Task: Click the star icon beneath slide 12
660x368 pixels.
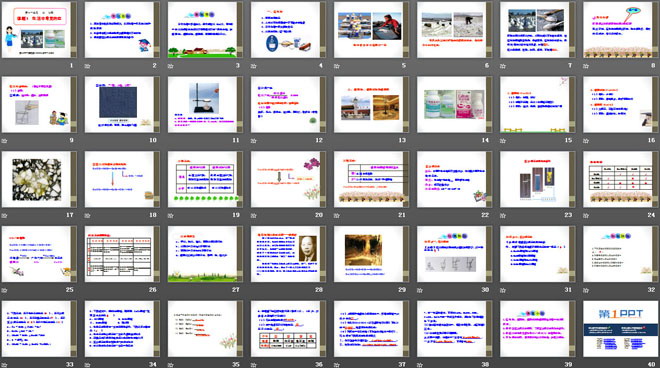Action: coord(254,141)
